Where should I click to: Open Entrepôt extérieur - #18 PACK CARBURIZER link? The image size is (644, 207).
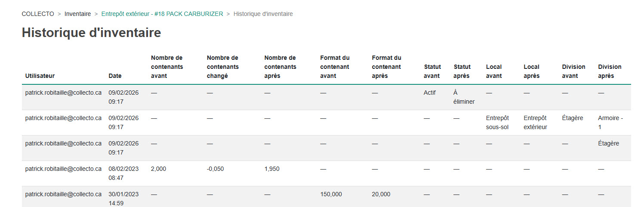coord(162,14)
